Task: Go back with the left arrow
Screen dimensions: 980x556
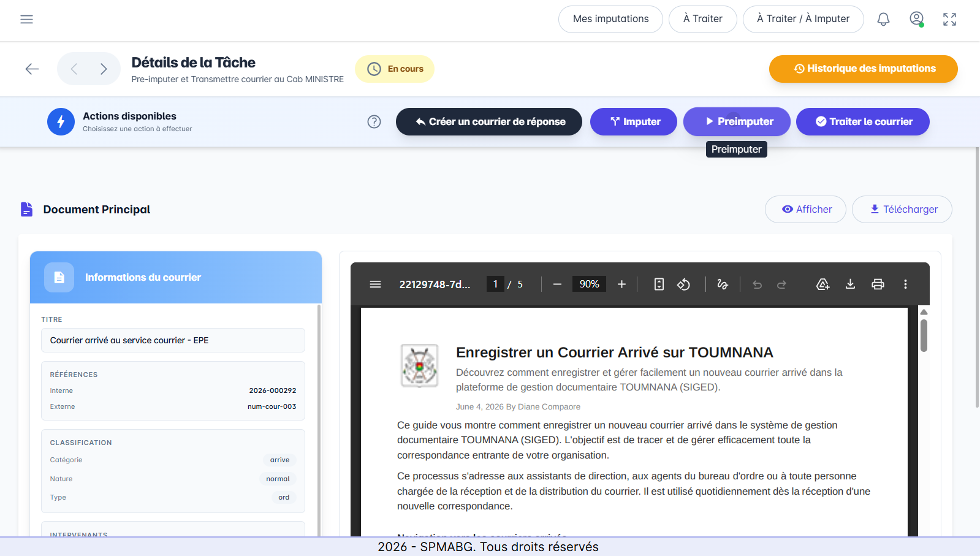Action: point(32,69)
